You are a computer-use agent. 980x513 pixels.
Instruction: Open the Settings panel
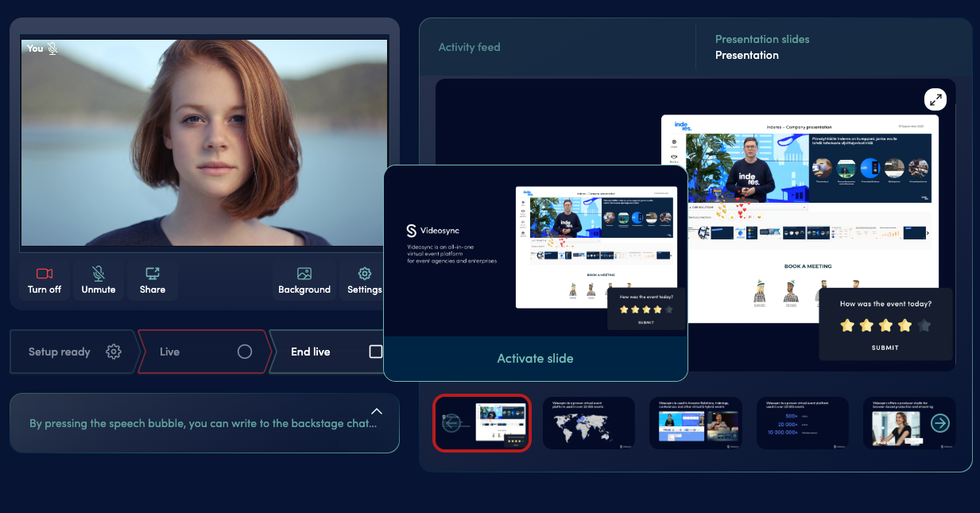pyautogui.click(x=363, y=279)
